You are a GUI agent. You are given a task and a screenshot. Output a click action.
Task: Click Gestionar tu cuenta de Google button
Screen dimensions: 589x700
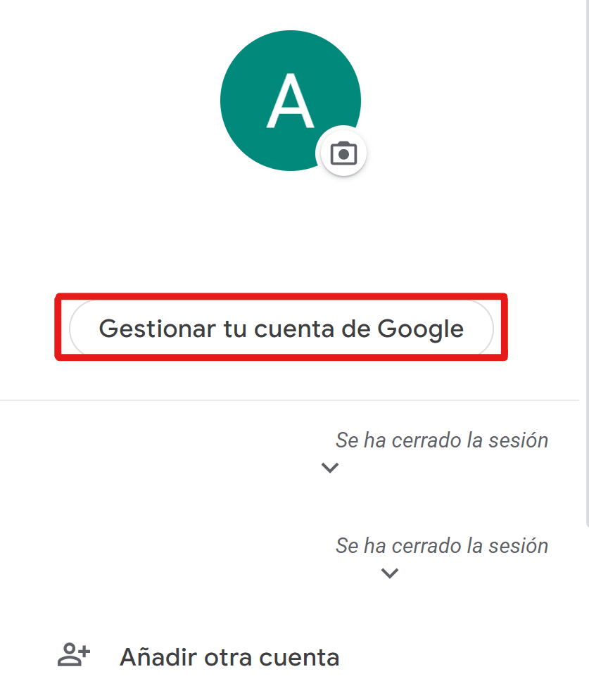281,329
